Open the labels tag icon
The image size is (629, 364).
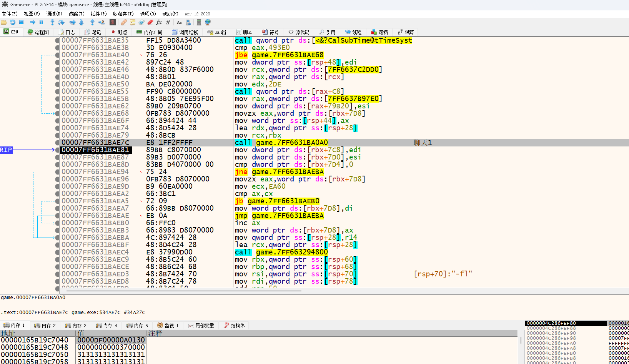141,22
